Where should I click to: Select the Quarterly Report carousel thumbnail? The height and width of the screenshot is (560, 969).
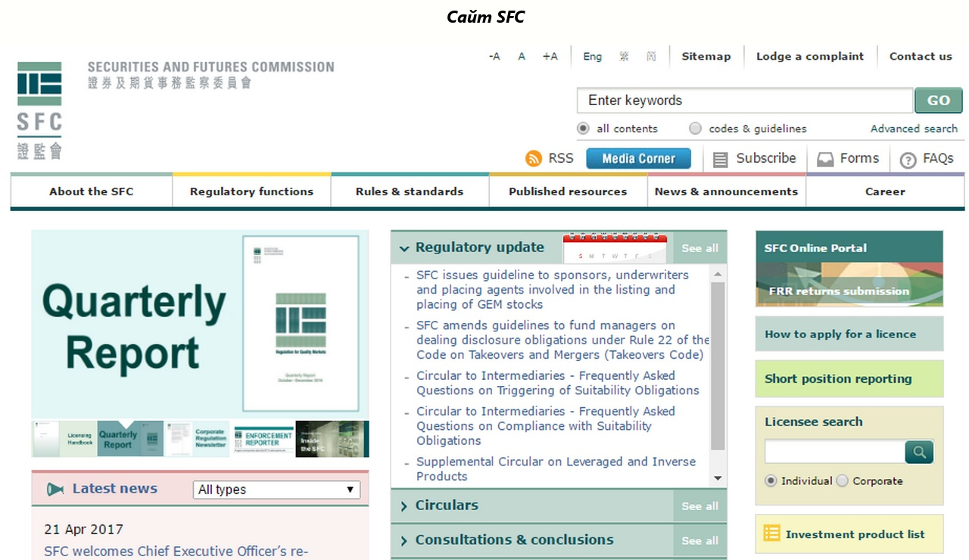tap(130, 440)
